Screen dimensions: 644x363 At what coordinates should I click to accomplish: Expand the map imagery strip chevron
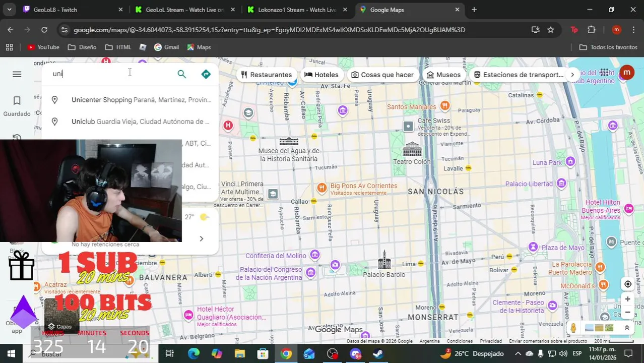click(627, 328)
